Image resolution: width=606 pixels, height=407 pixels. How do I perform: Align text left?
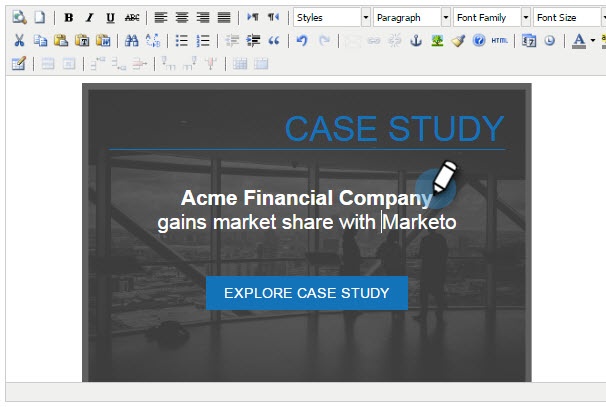pos(161,17)
